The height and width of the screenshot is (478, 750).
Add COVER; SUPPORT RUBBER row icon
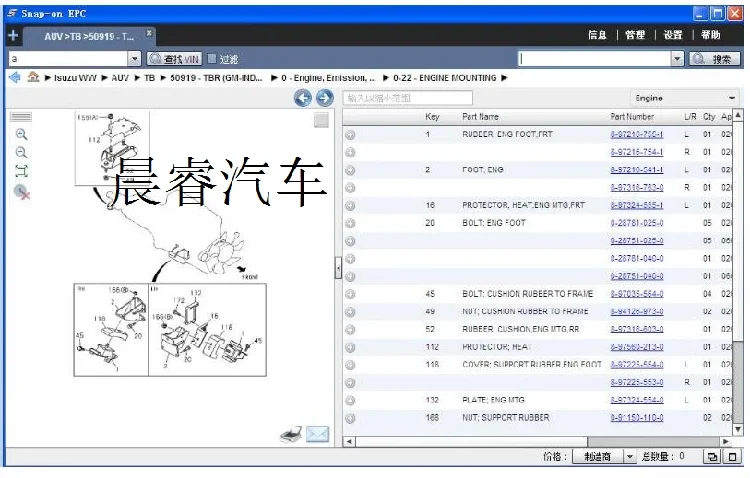pos(350,365)
